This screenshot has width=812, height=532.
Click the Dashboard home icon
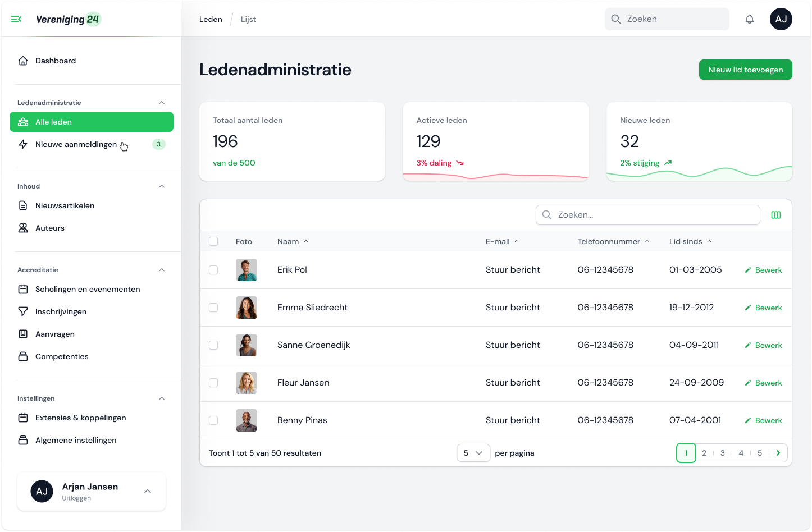coord(23,61)
